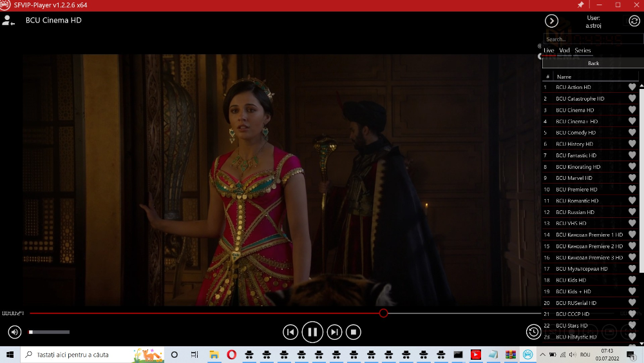Click the playback seek bar handle
Screen dimensions: 644x363
(x=383, y=313)
